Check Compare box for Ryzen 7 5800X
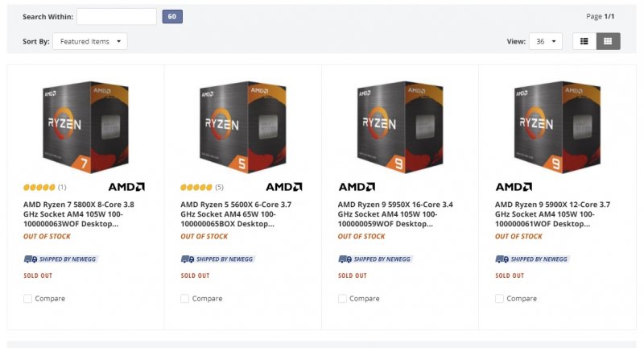 28,299
